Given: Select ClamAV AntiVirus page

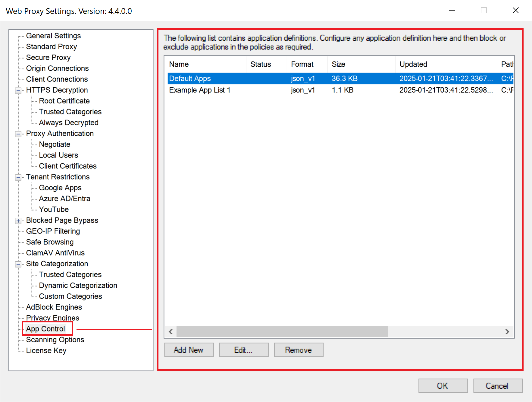Looking at the screenshot, I should [x=55, y=253].
